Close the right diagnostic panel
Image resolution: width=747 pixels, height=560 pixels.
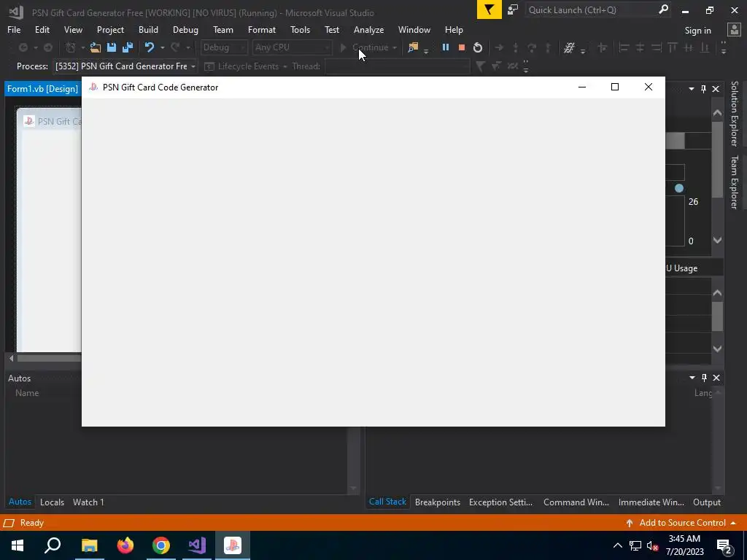(716, 88)
